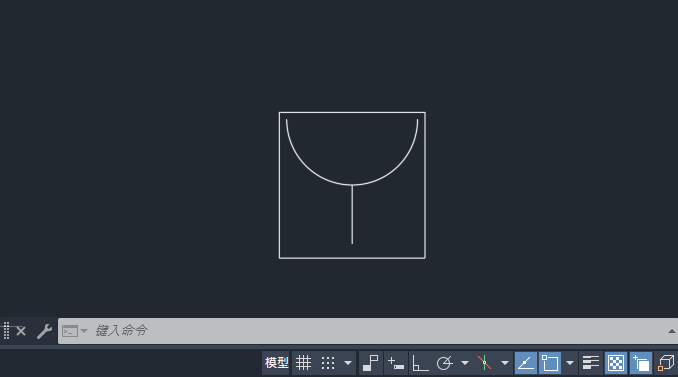This screenshot has width=678, height=377.
Task: Open command line customize wrench
Action: (44, 331)
